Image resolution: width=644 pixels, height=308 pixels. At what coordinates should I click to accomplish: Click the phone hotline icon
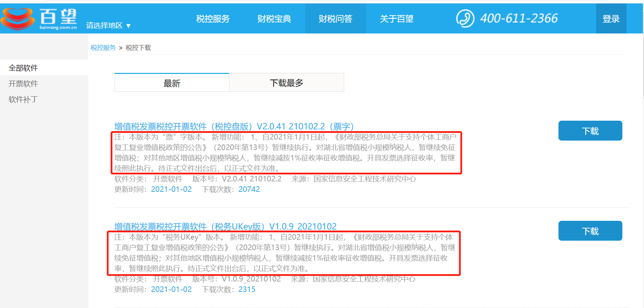point(465,18)
